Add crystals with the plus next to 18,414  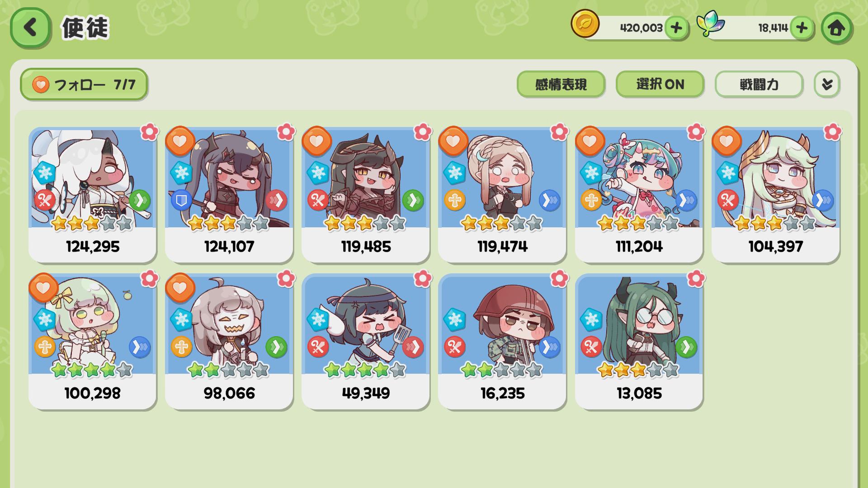point(802,28)
